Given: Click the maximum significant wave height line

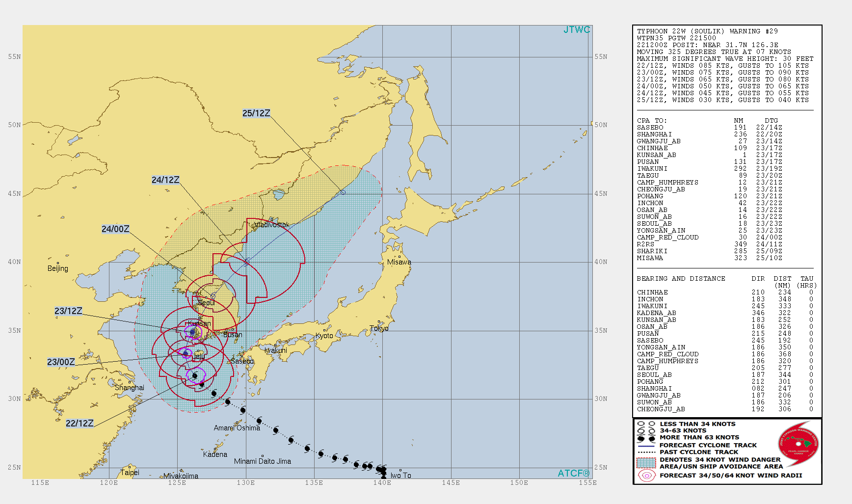Looking at the screenshot, I should [725, 58].
